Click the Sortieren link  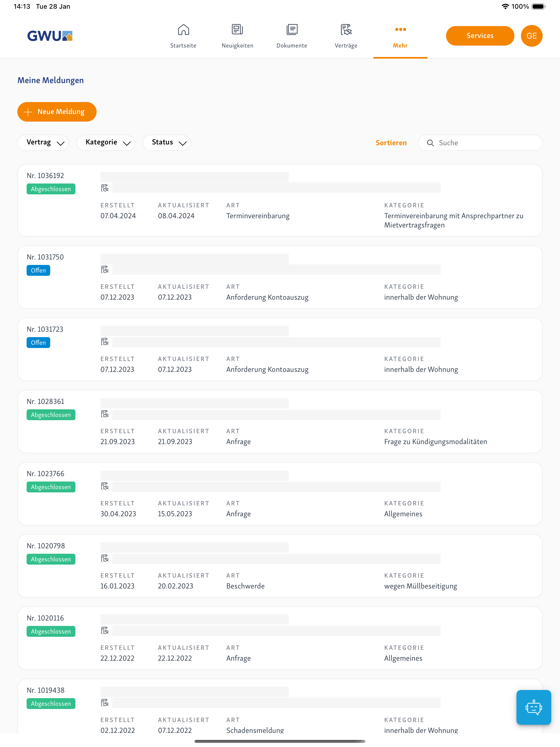391,143
